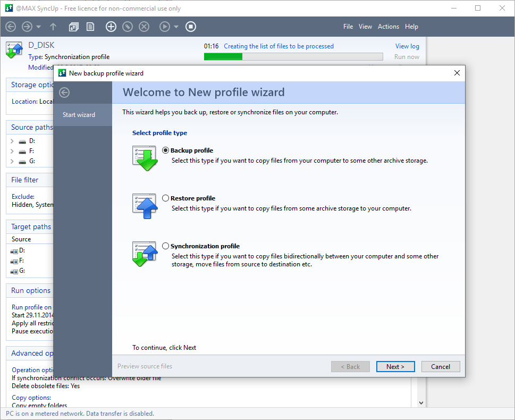Image resolution: width=515 pixels, height=420 pixels.
Task: Open the Help menu
Action: [411, 27]
